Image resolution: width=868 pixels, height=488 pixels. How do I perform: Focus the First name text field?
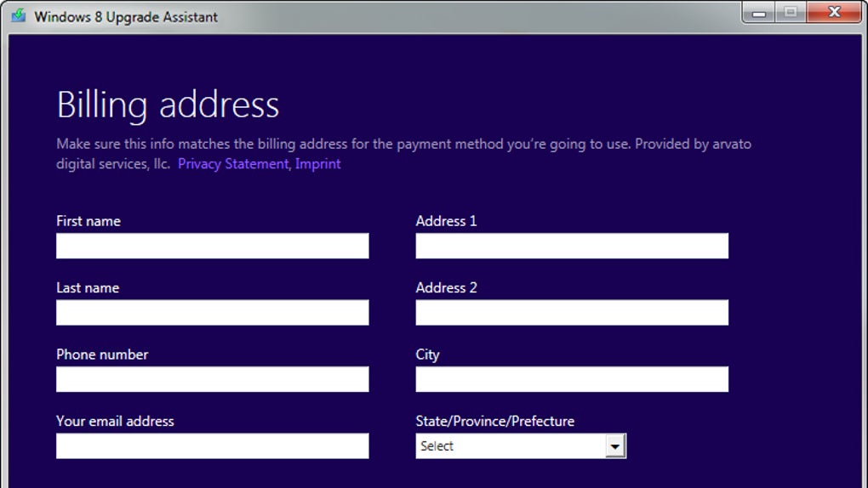[x=213, y=246]
